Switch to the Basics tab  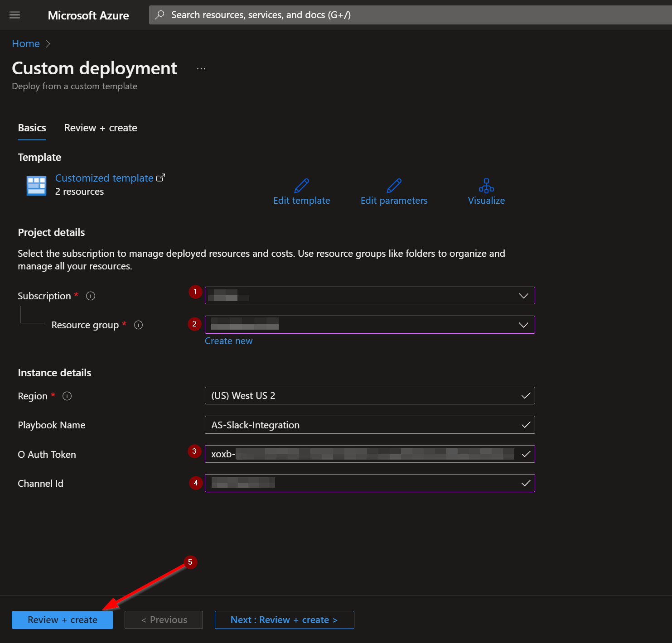point(32,128)
